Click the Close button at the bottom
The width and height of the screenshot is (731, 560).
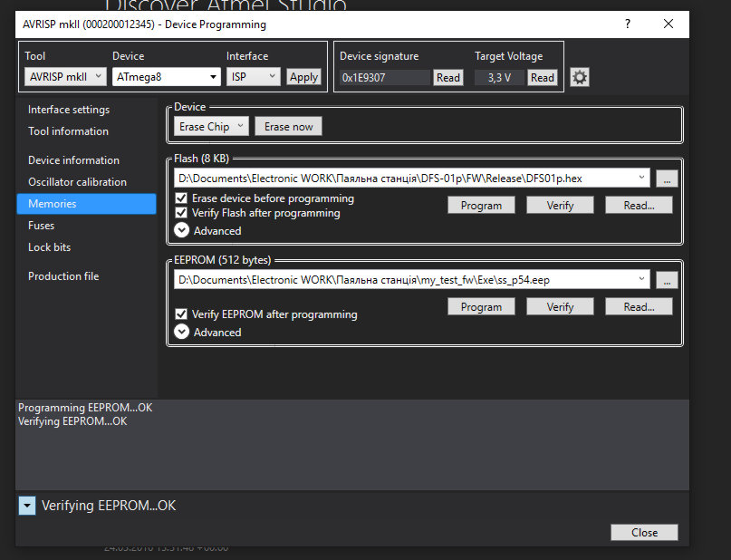pyautogui.click(x=644, y=533)
